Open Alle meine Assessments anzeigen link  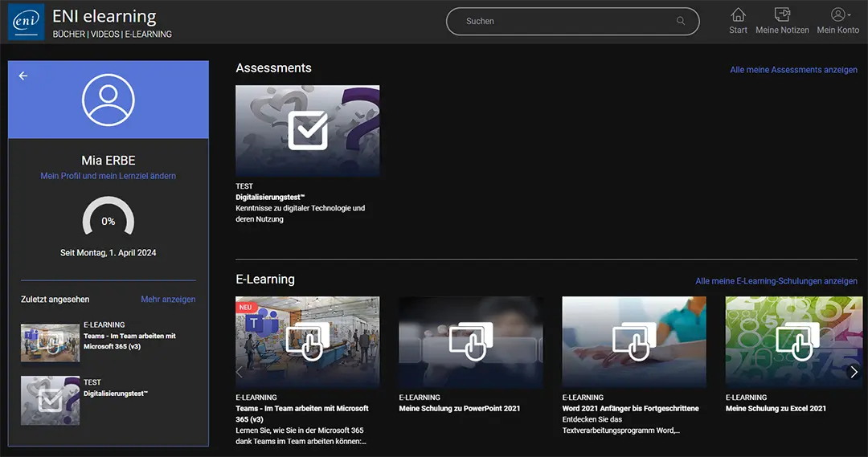(793, 70)
